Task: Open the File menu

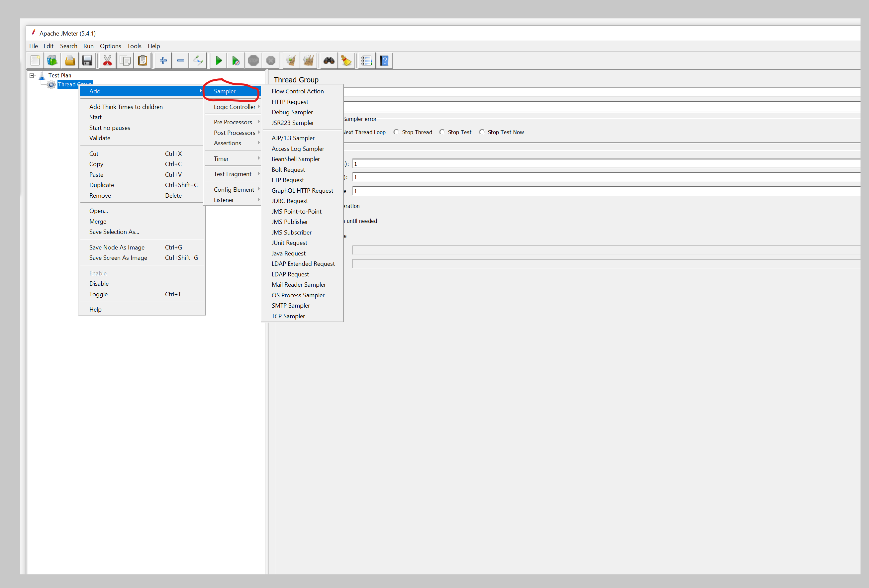Action: [34, 46]
